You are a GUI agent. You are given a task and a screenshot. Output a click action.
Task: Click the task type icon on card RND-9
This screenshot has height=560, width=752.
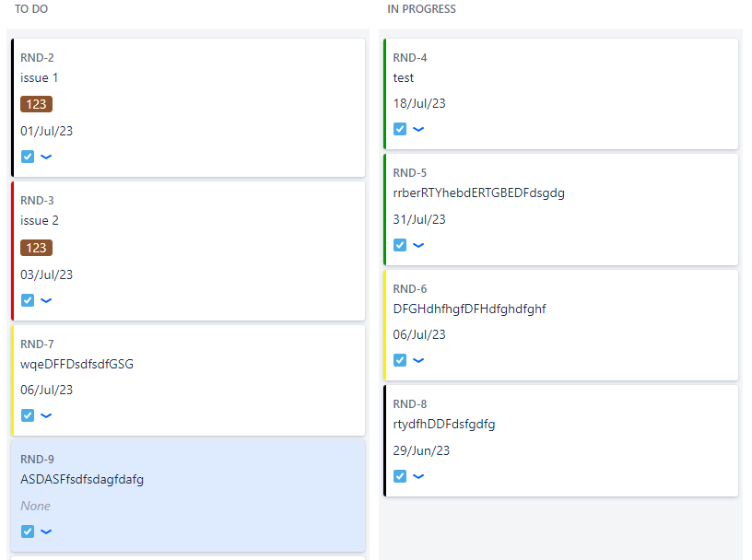29,531
